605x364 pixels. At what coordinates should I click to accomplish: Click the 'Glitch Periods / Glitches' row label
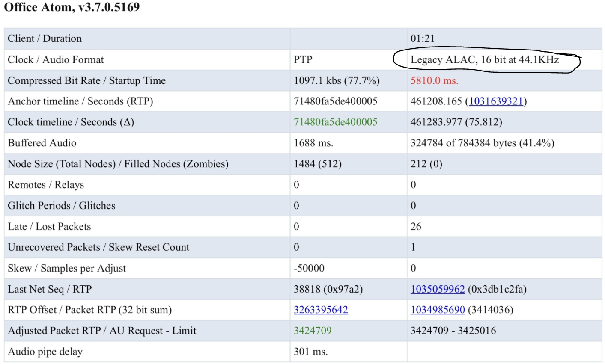pos(62,206)
